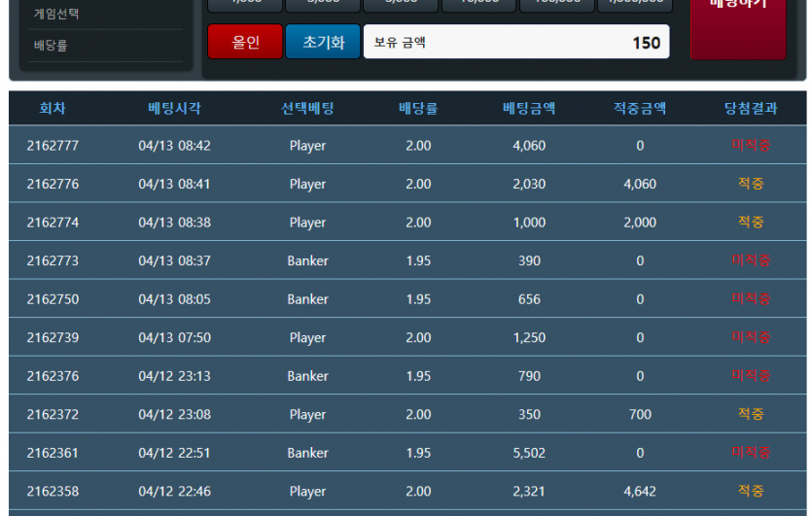The image size is (812, 516).
Task: Click the 배당률 table column header
Action: pyautogui.click(x=418, y=108)
